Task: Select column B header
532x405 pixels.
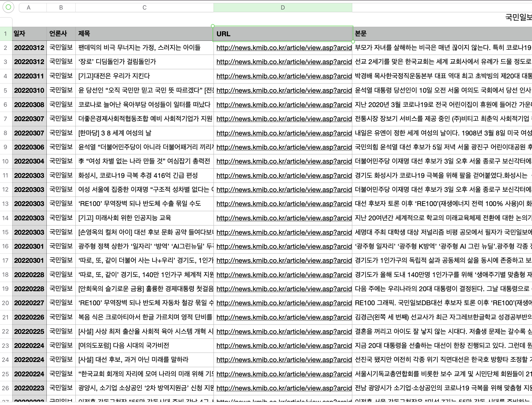Action: [61, 8]
